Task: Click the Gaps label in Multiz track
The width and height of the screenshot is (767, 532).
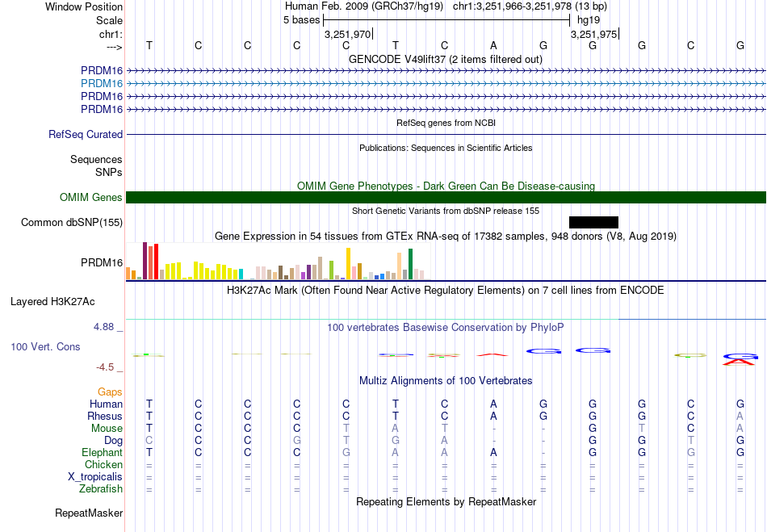Action: (x=110, y=392)
